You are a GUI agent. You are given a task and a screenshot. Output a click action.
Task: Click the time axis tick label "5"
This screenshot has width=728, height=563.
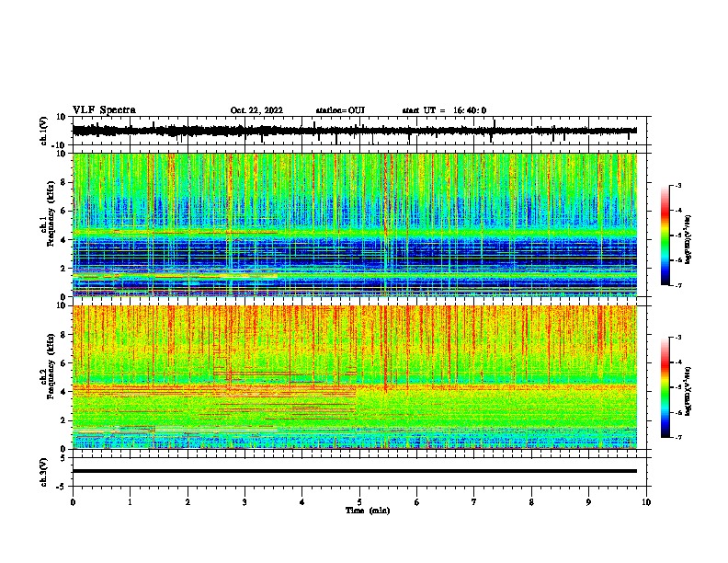point(359,502)
